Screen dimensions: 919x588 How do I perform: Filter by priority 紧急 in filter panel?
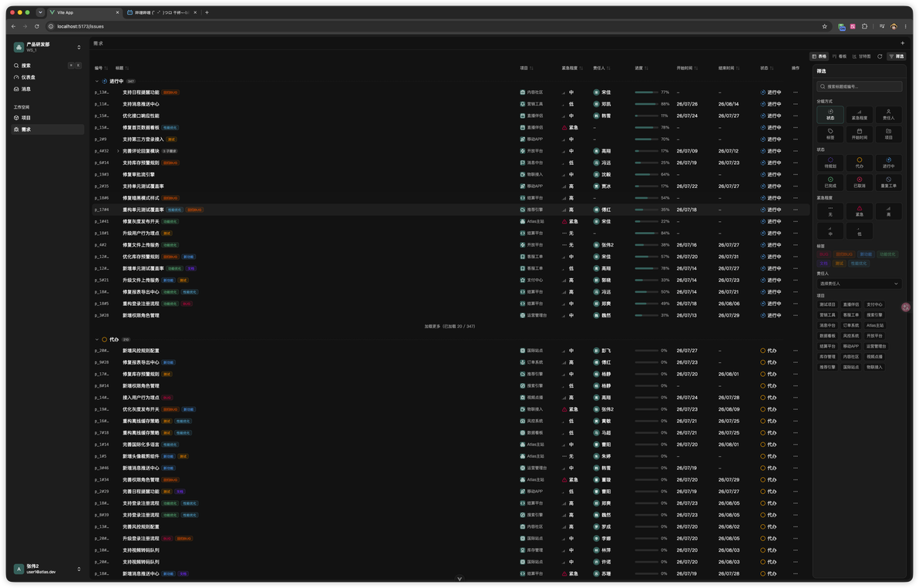[859, 211]
